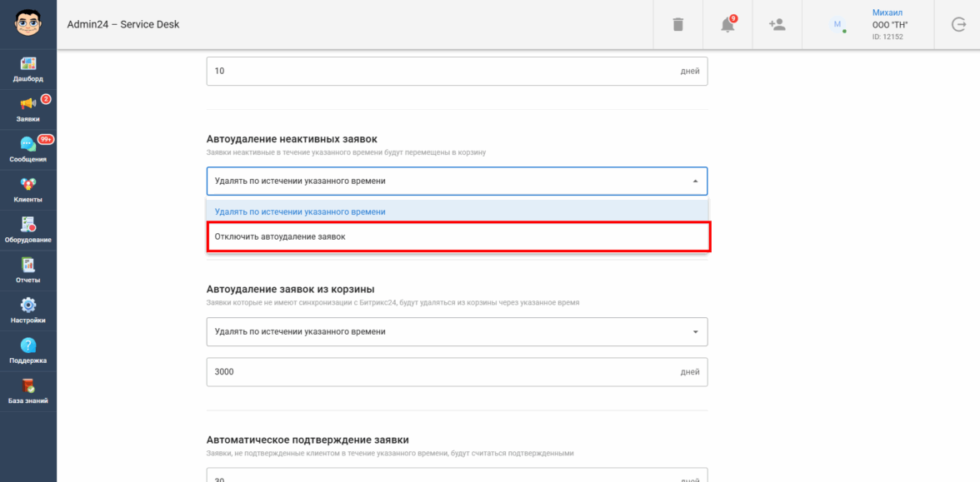
Task: Open Настройки gear icon
Action: pos(28,306)
